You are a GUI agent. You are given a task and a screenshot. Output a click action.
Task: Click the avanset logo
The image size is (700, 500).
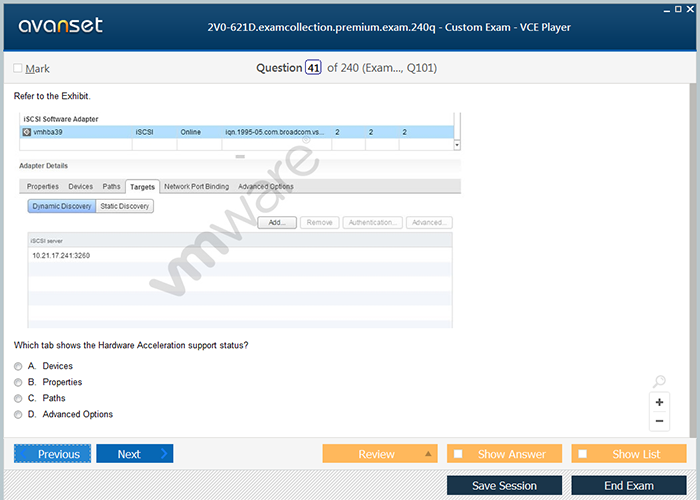point(58,26)
